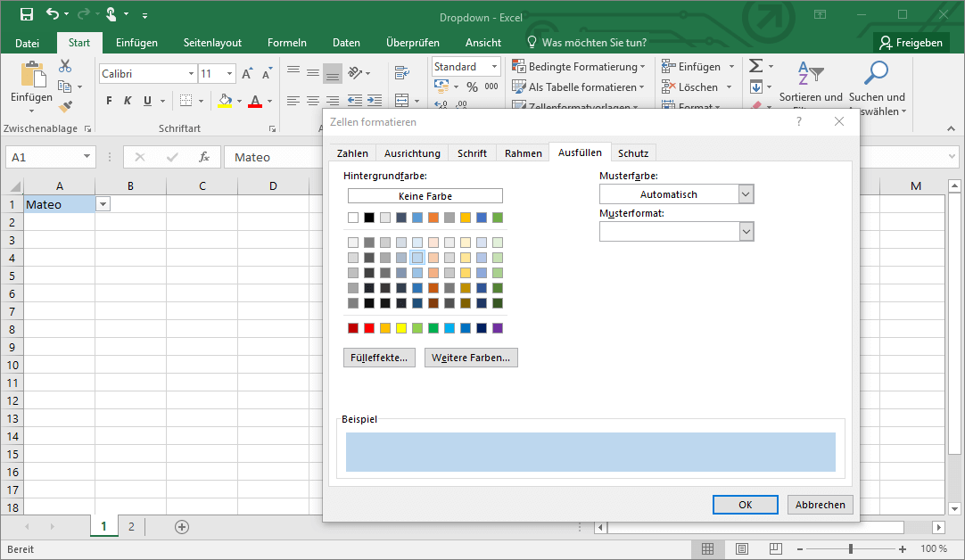Open Sortieren und Filtern icon

[810, 74]
